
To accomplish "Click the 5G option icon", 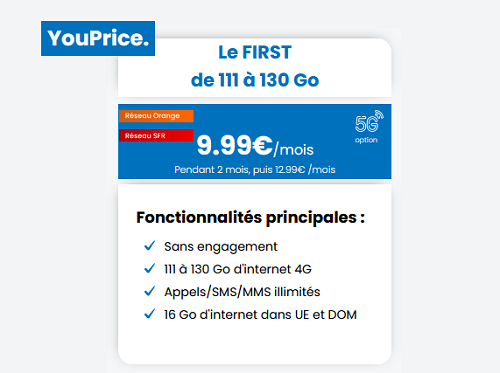I will click(x=369, y=122).
